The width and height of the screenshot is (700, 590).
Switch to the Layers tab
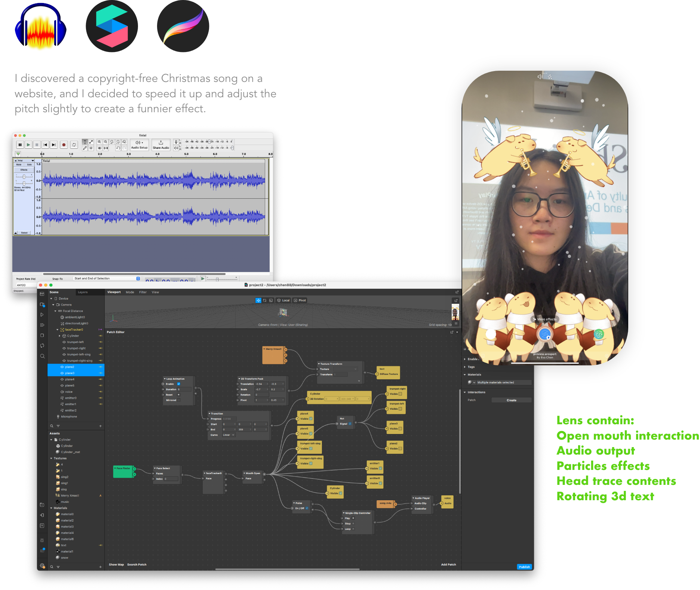point(83,292)
